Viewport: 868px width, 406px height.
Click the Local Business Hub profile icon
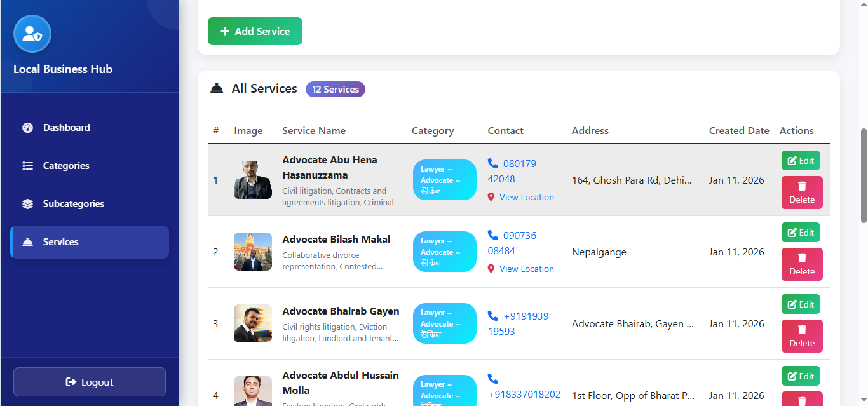tap(32, 34)
